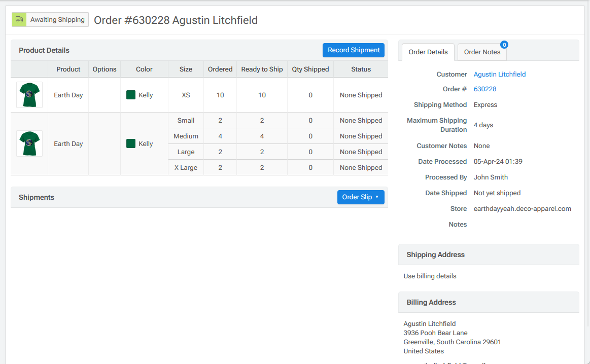The image size is (590, 364).
Task: Click the Product Details panel header
Action: pos(44,50)
